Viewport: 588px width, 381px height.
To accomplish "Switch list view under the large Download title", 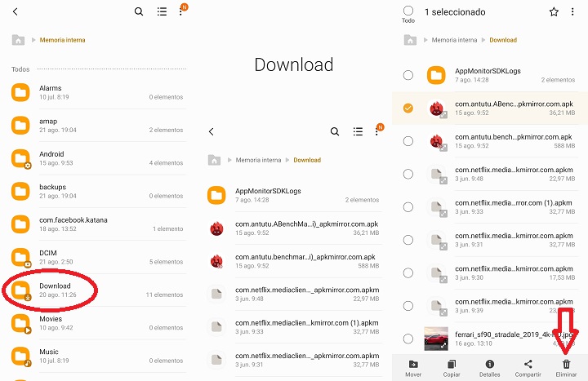I will click(358, 131).
